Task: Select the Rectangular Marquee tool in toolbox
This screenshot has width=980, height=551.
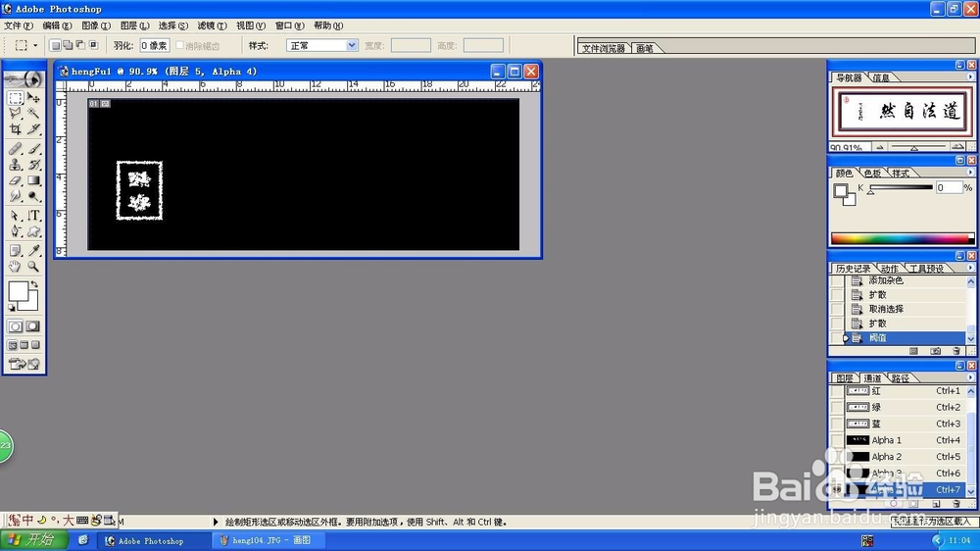Action: tap(16, 98)
